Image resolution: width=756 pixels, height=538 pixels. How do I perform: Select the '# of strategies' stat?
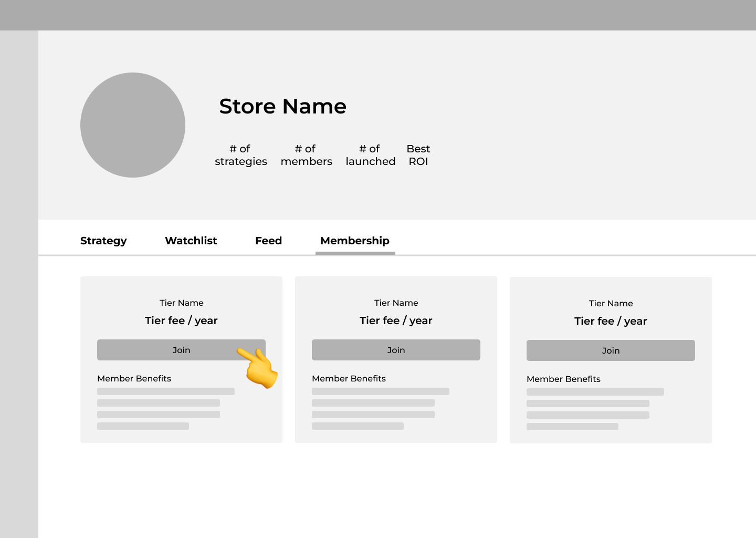240,155
